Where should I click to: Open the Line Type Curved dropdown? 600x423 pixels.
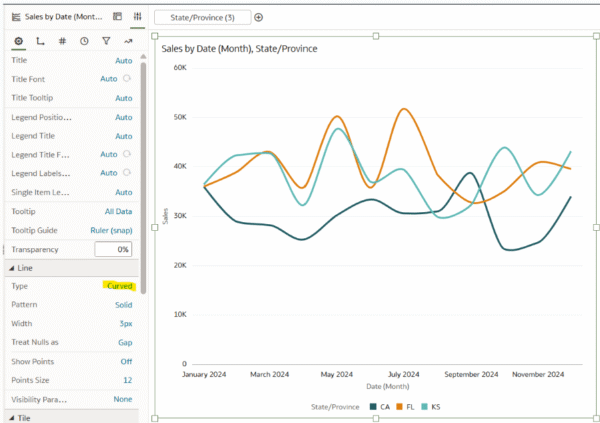pyautogui.click(x=119, y=286)
